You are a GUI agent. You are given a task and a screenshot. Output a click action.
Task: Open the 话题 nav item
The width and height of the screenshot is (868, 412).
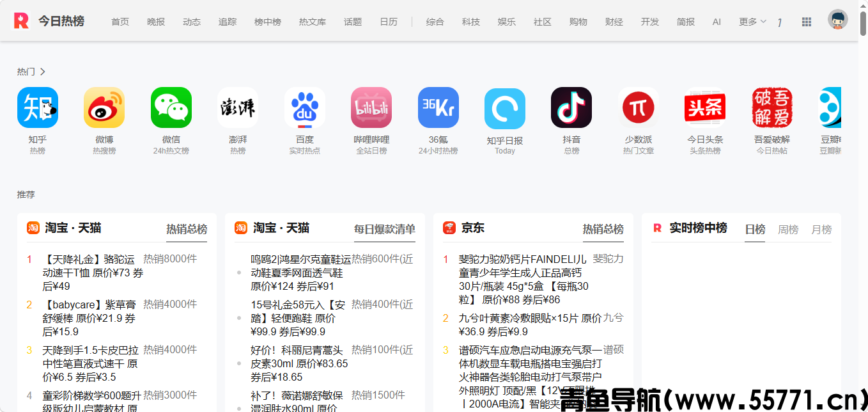[353, 22]
